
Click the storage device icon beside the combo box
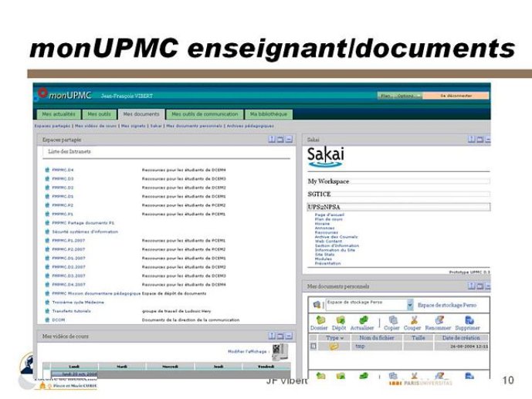(x=317, y=305)
